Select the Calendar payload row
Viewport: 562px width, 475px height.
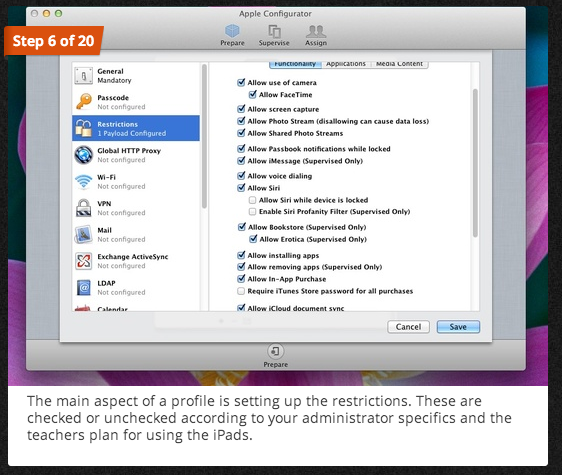coord(136,308)
